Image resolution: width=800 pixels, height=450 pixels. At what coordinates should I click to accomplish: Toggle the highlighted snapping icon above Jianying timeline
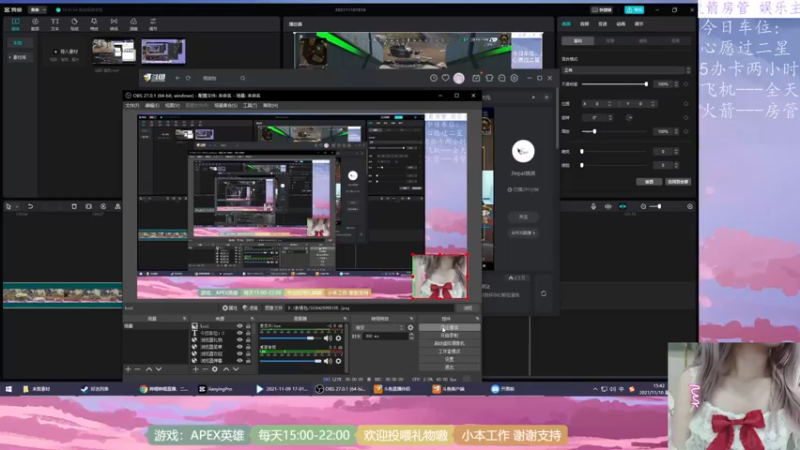point(622,206)
